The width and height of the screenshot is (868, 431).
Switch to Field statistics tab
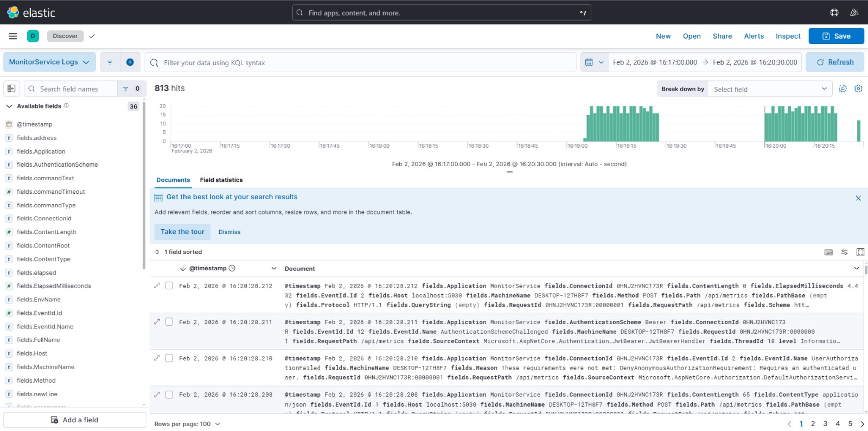click(221, 180)
